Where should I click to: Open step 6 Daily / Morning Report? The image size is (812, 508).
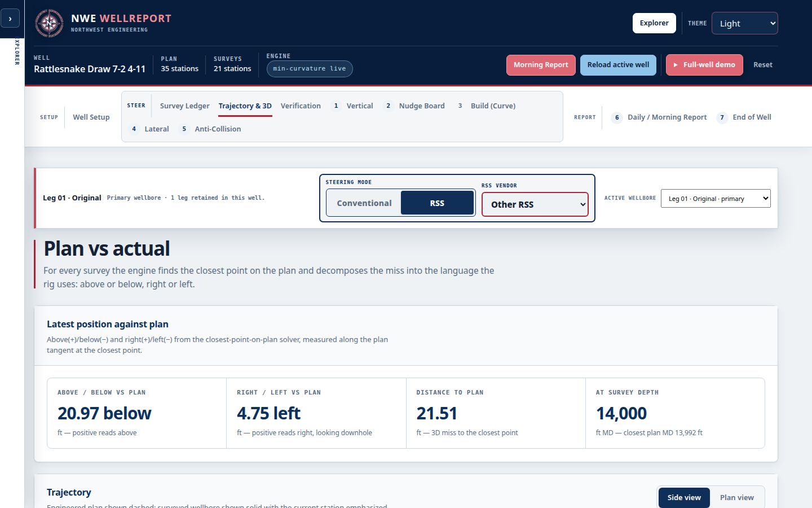[x=660, y=117]
